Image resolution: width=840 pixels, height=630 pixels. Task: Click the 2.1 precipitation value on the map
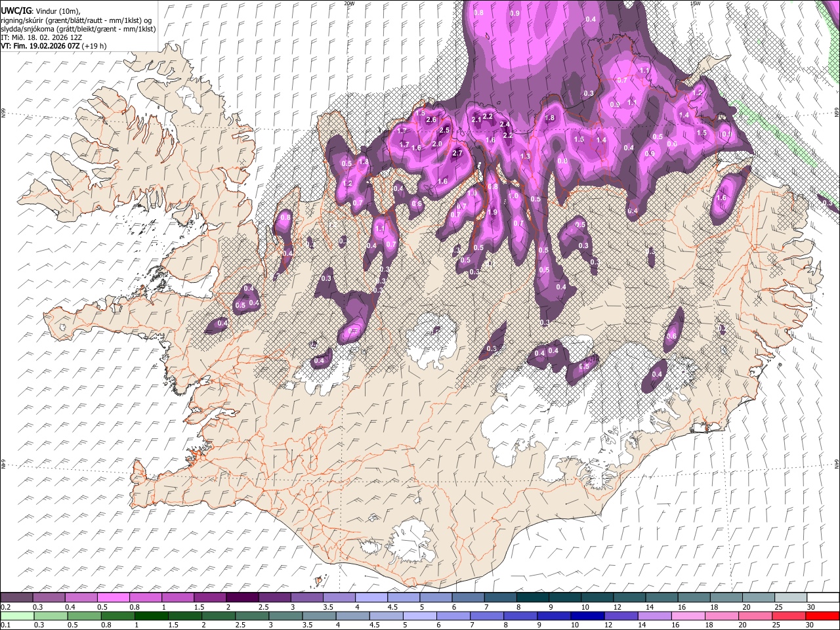(x=476, y=120)
